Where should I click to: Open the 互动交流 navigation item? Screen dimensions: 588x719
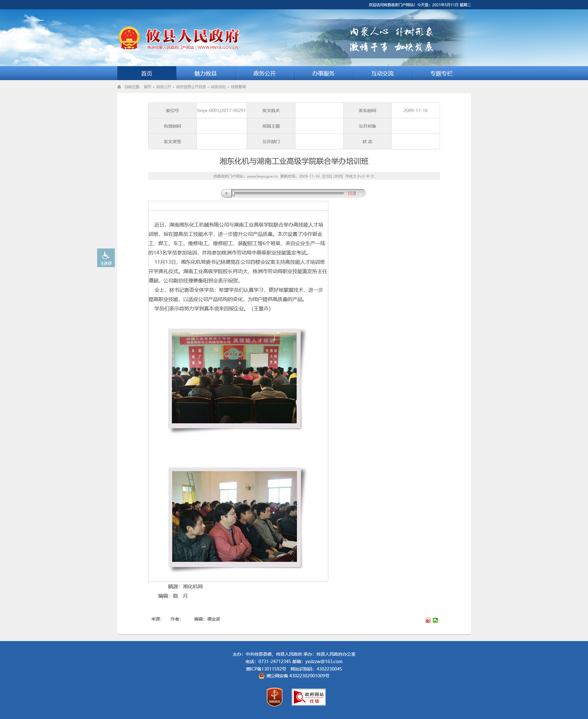[x=382, y=74]
